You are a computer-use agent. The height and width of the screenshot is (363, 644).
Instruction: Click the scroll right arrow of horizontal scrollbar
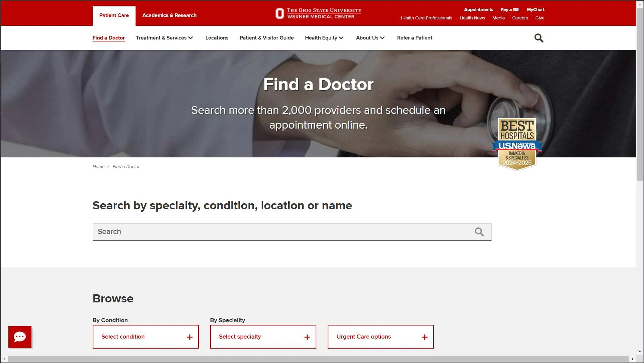(633, 359)
